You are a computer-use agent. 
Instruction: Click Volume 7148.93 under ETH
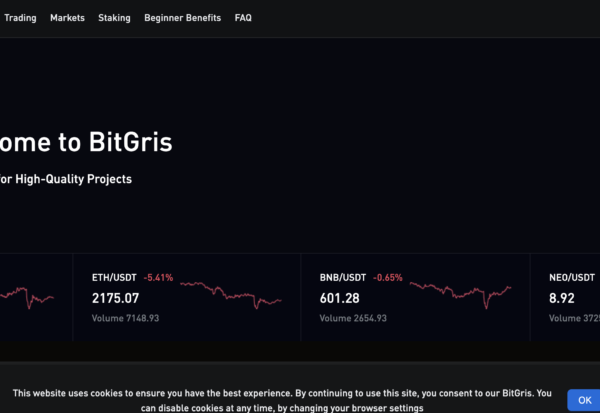click(x=126, y=318)
